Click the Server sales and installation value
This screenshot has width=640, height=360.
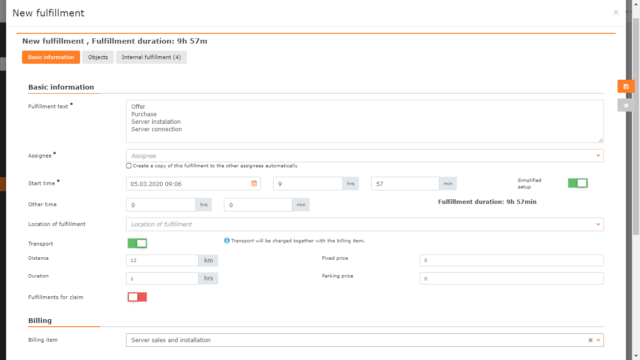(x=171, y=340)
